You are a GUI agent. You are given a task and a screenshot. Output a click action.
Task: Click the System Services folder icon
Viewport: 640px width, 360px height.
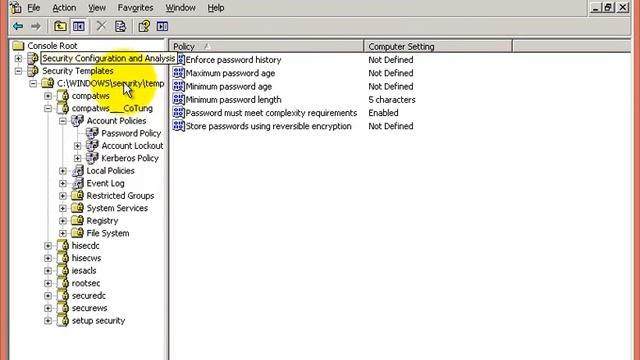point(78,208)
